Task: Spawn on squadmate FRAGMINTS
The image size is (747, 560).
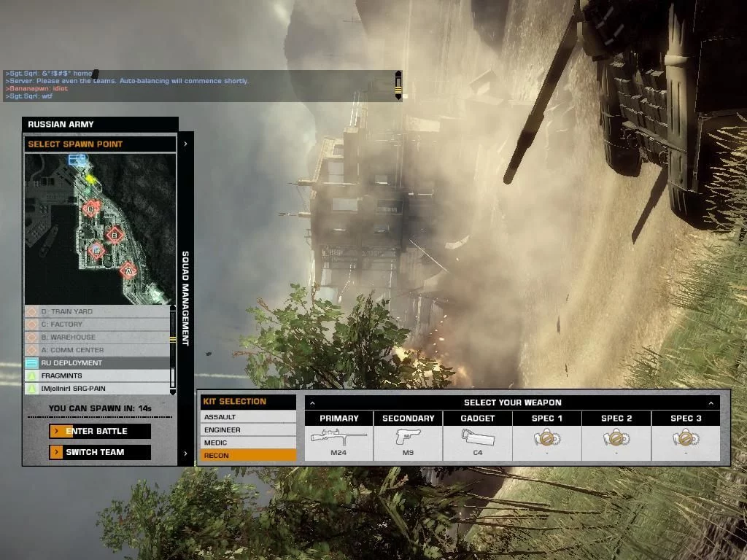Action: [x=97, y=376]
